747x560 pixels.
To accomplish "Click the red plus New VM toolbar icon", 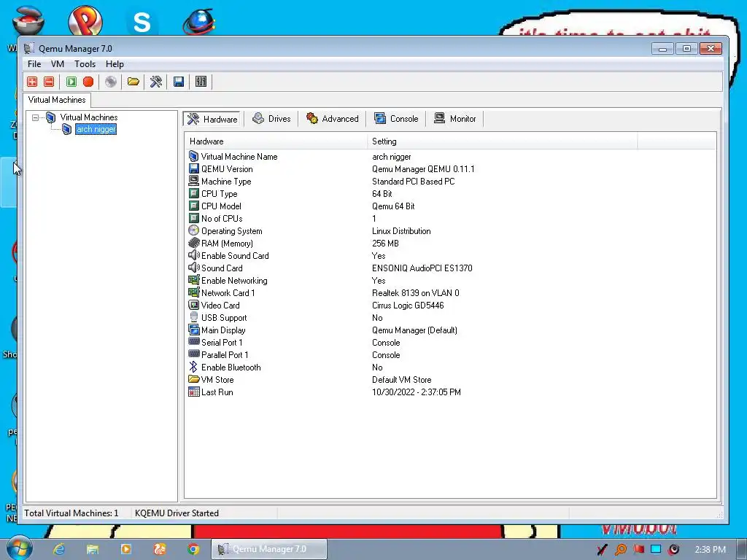I will (x=32, y=82).
